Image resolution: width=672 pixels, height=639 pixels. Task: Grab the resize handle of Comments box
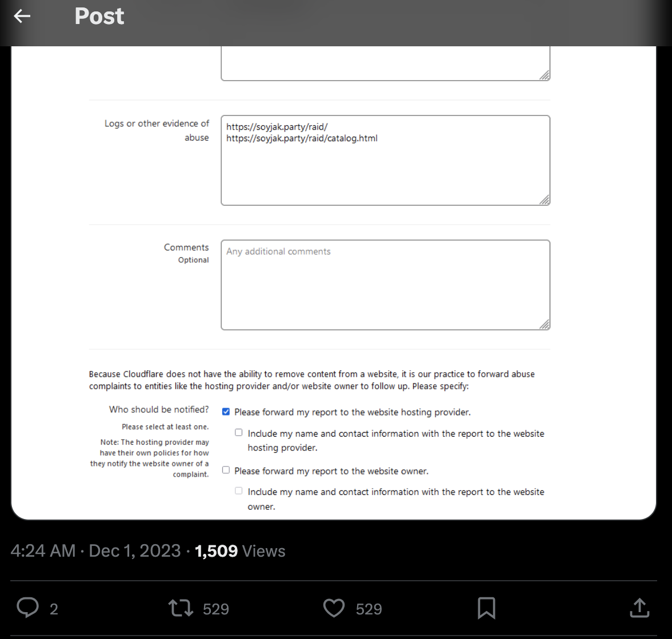(x=545, y=325)
